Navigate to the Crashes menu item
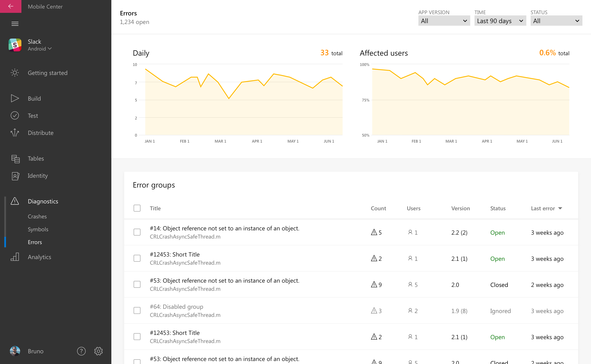 coord(37,216)
